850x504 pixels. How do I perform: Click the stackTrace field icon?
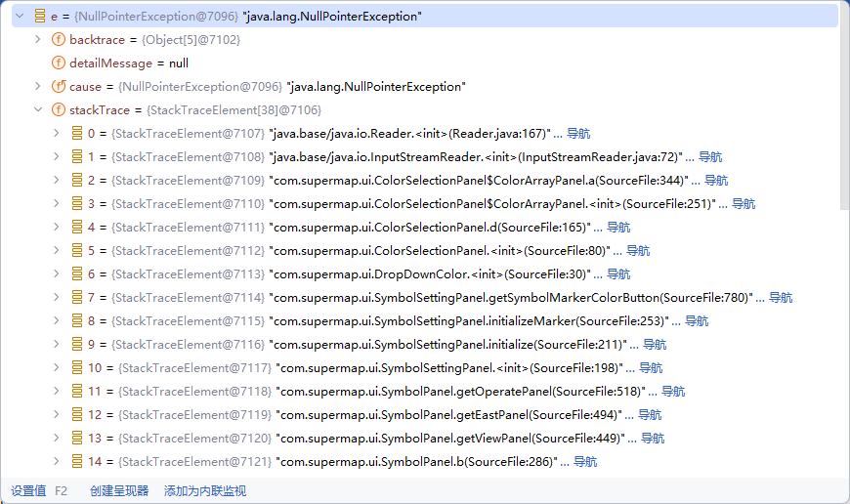click(x=58, y=110)
